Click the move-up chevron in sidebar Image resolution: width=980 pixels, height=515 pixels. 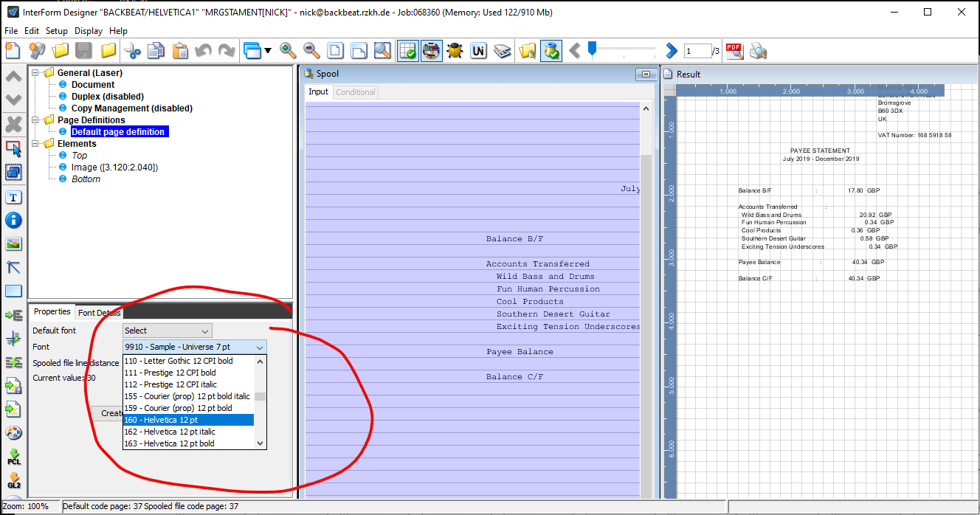13,77
